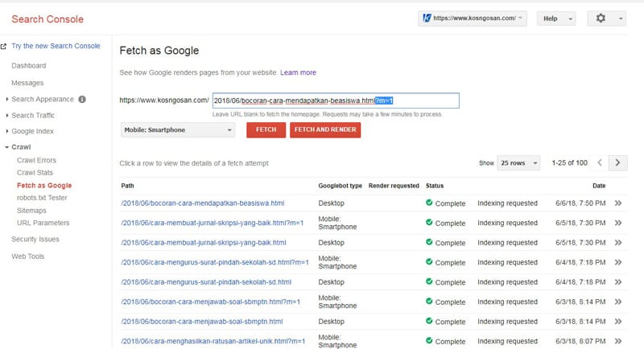This screenshot has height=349, width=644.
Task: Open path bocoran-cara-mendapatkan-beasiswa.html link
Action: tap(203, 203)
